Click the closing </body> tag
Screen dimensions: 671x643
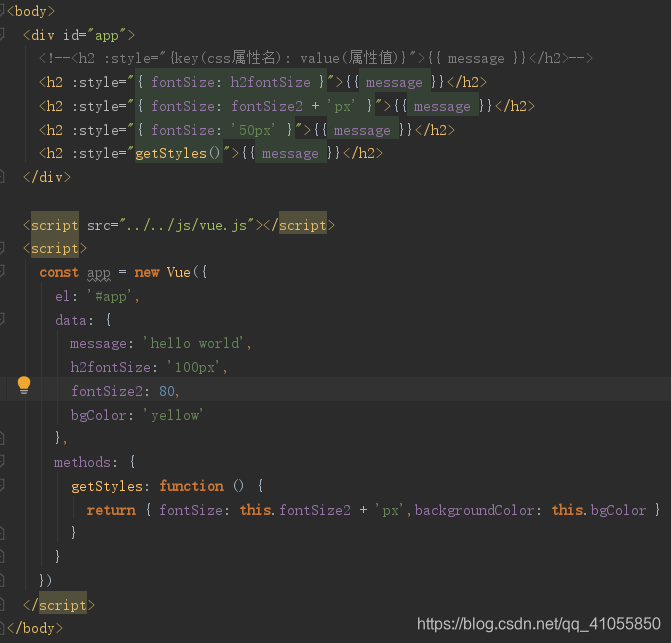click(35, 628)
